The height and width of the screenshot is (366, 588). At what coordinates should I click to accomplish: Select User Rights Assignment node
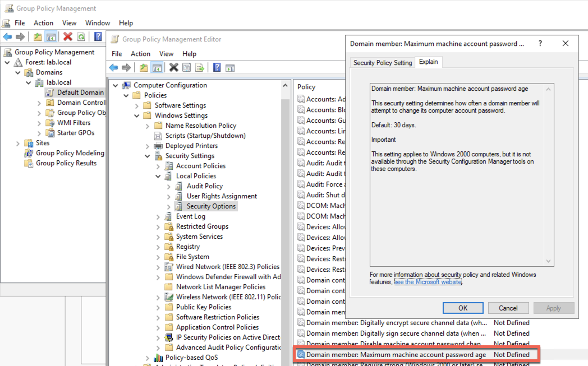[x=222, y=196]
